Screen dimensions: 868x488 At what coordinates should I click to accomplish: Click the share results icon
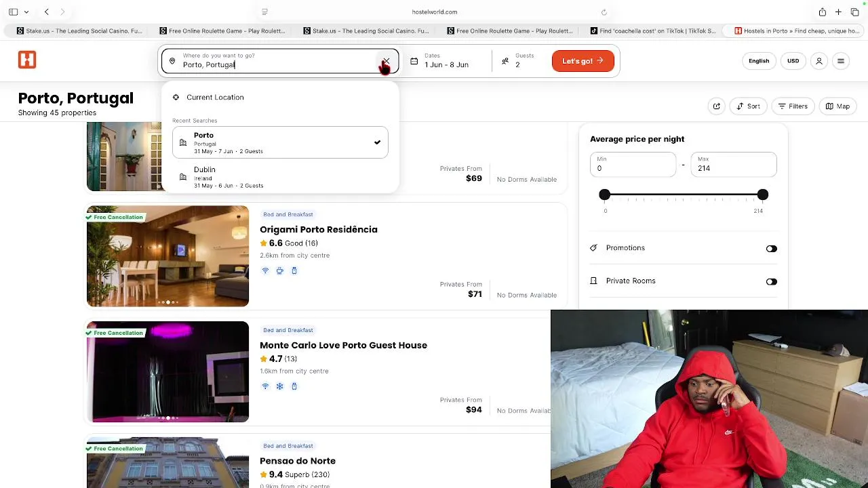[717, 106]
